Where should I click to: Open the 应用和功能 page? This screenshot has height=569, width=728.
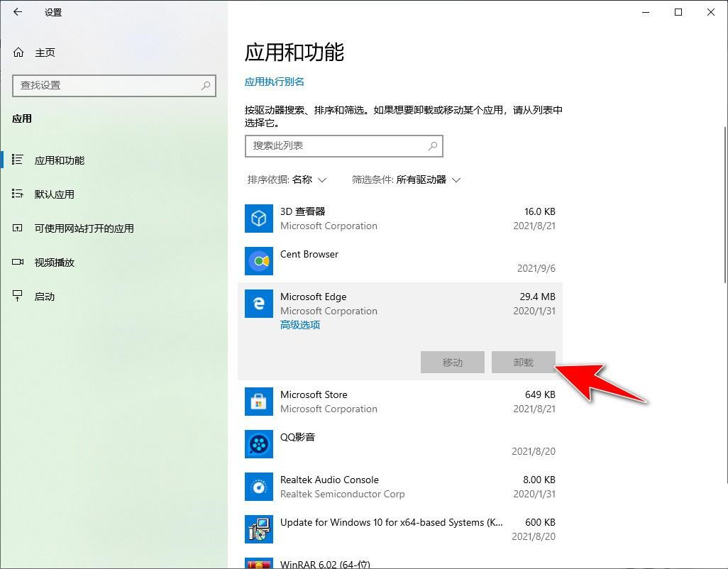[60, 160]
